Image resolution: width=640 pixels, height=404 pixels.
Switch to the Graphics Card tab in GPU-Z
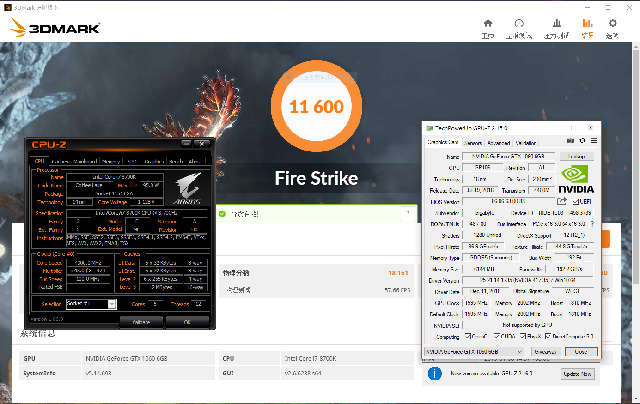coord(443,142)
